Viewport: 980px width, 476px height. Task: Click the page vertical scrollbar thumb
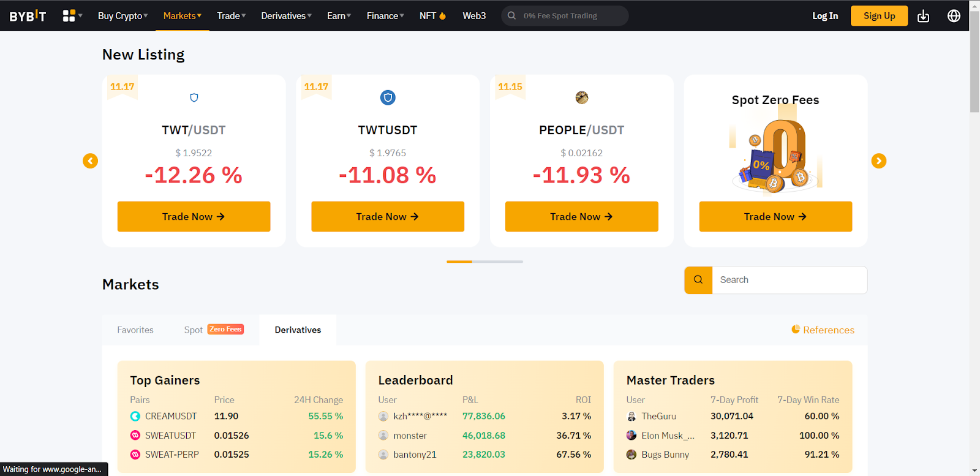click(x=974, y=62)
